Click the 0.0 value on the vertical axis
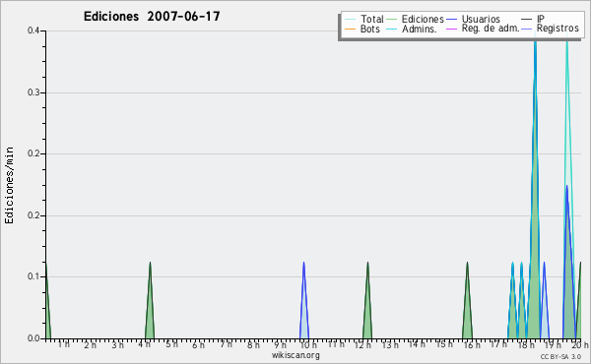591x364 pixels. [33, 338]
